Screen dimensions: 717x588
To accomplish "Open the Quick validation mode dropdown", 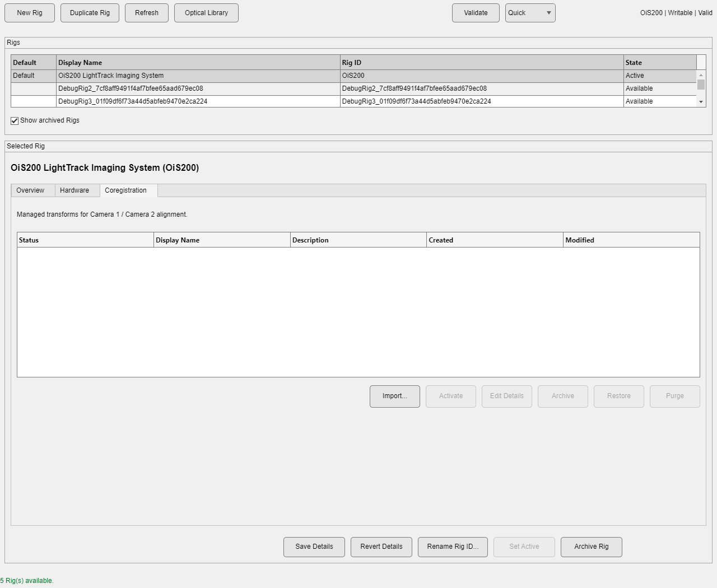I will pyautogui.click(x=530, y=13).
